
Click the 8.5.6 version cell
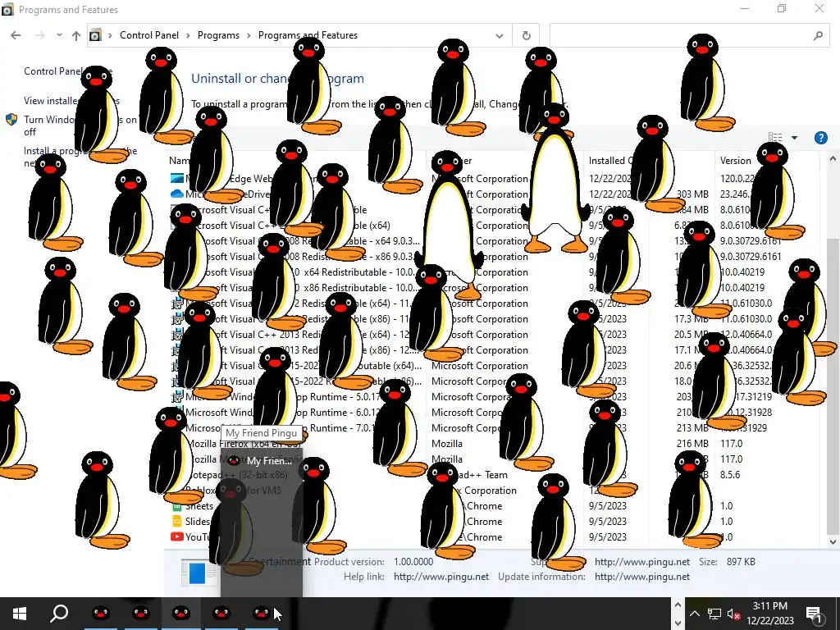pos(730,475)
